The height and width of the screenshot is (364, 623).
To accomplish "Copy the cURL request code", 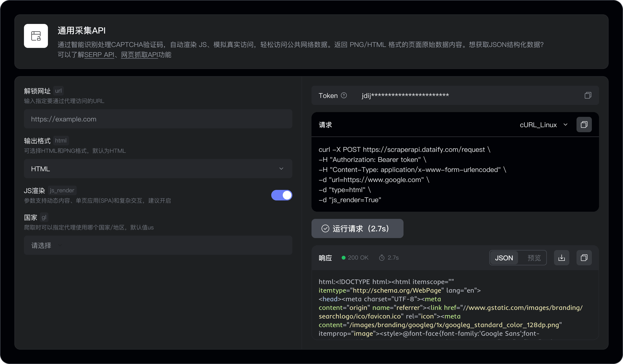I will [584, 125].
